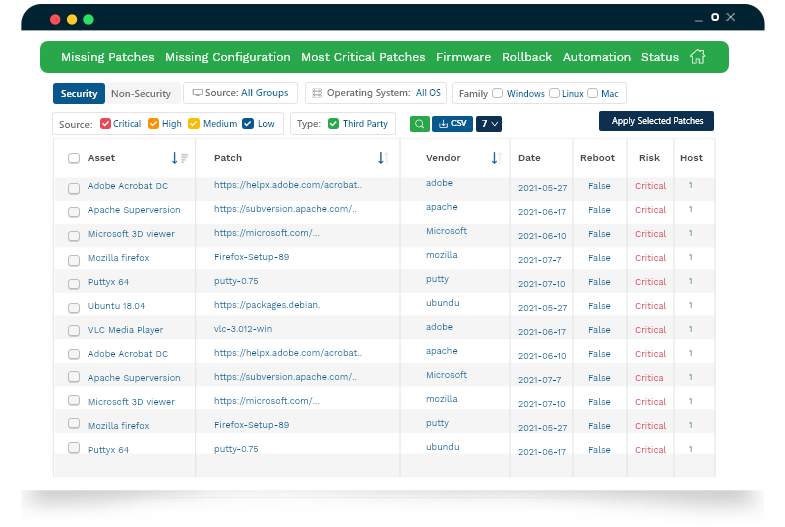The image size is (785, 527).
Task: Tick the Mac family checkbox
Action: pyautogui.click(x=592, y=93)
